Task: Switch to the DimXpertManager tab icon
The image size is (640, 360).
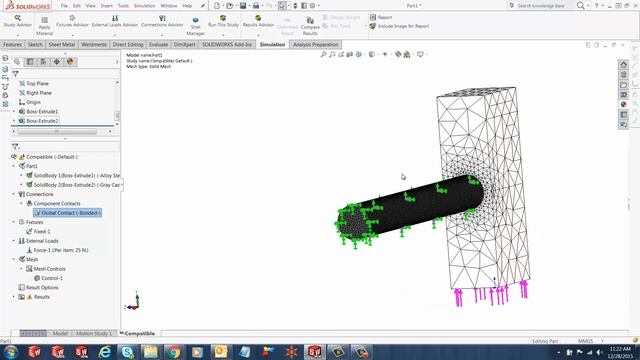Action: pos(57,62)
